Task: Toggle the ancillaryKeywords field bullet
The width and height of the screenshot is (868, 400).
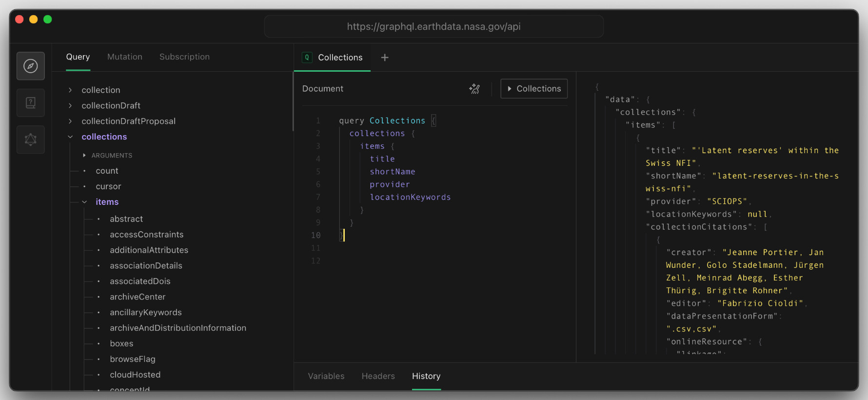Action: [x=99, y=313]
